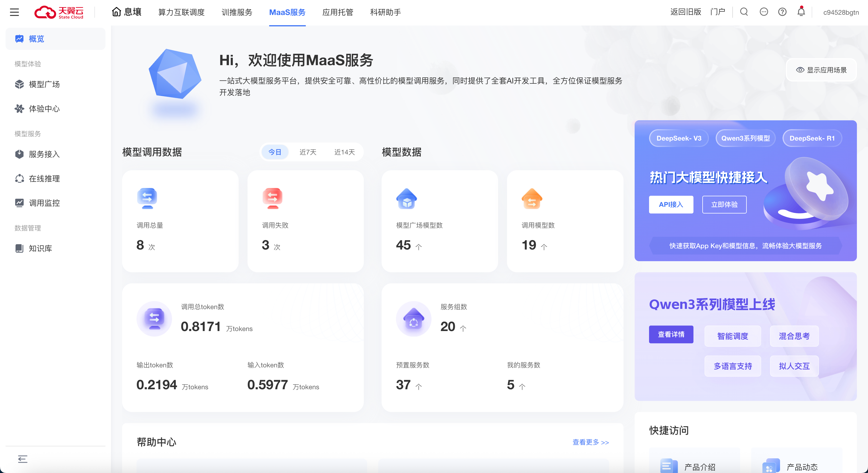Open the 科研助手 tab
Viewport: 868px width, 473px height.
point(385,12)
